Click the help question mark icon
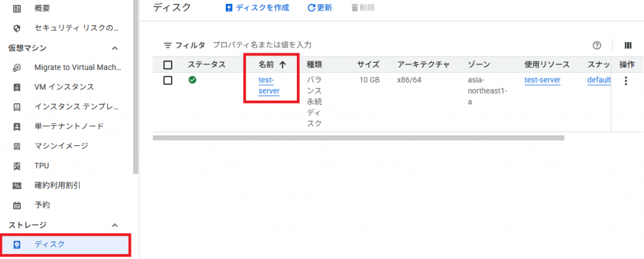 point(597,45)
